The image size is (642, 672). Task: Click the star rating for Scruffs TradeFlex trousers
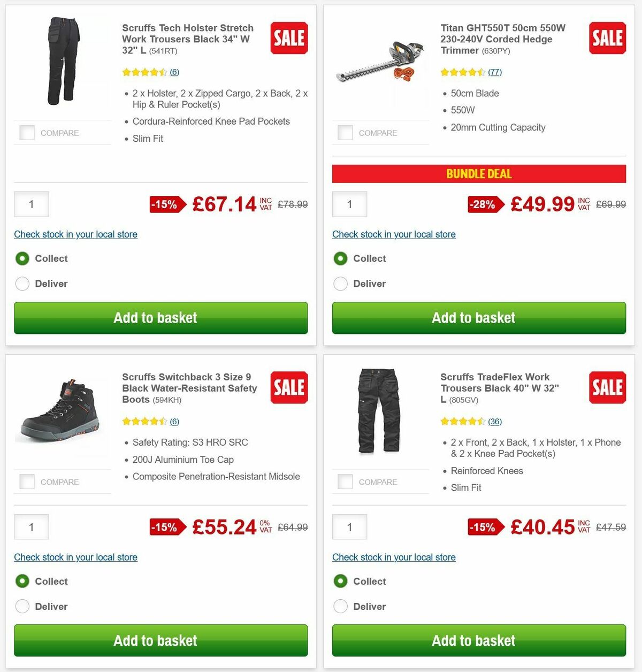[x=464, y=421]
